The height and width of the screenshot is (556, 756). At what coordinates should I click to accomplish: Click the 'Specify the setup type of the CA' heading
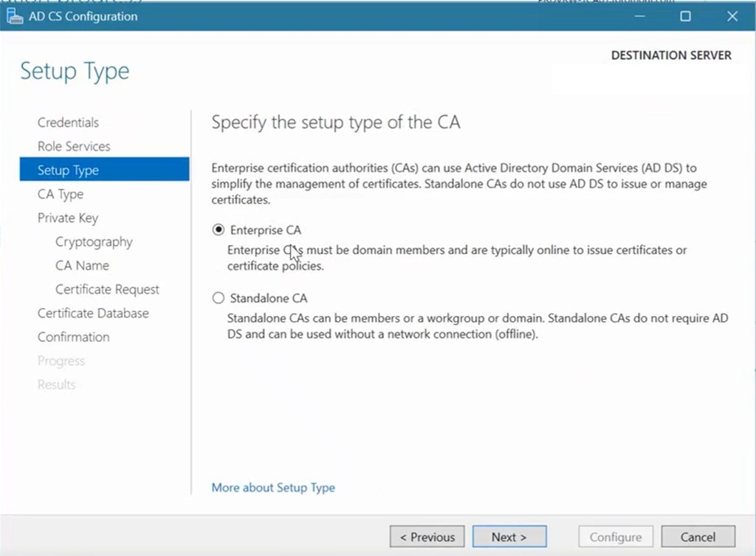336,123
